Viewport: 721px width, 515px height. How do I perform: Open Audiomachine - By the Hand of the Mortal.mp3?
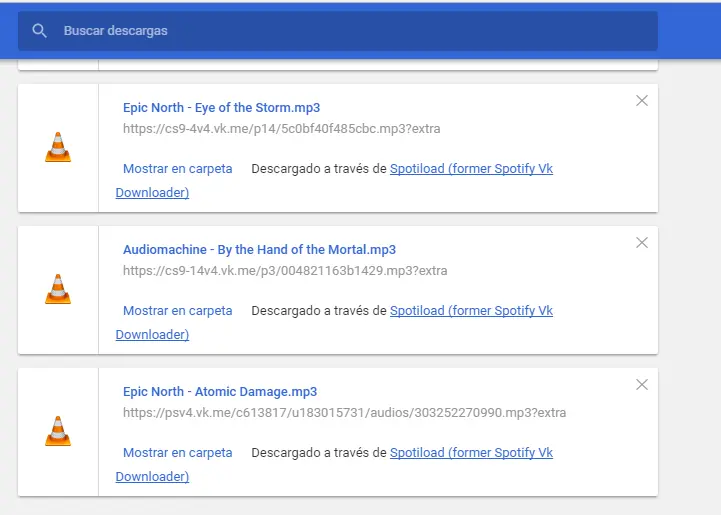pyautogui.click(x=259, y=250)
